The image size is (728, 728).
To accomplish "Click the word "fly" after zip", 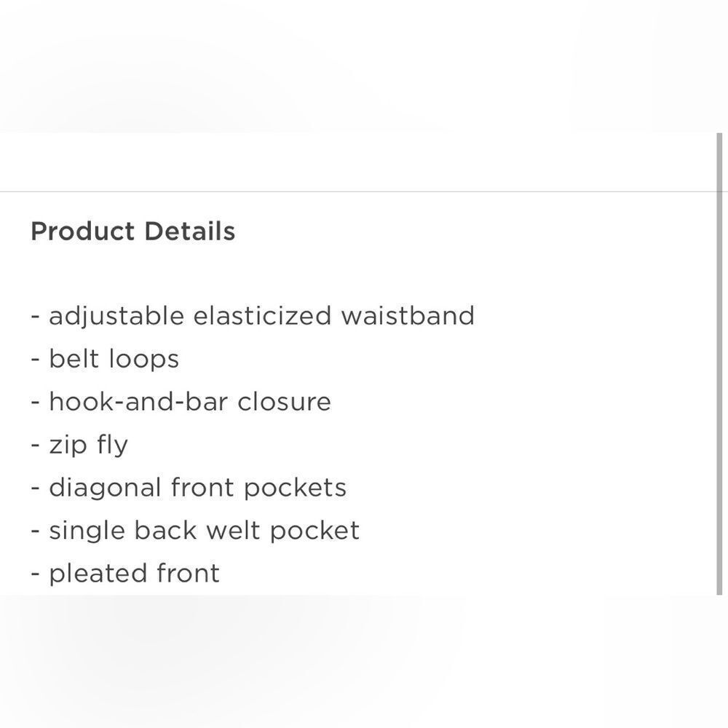I will (112, 445).
